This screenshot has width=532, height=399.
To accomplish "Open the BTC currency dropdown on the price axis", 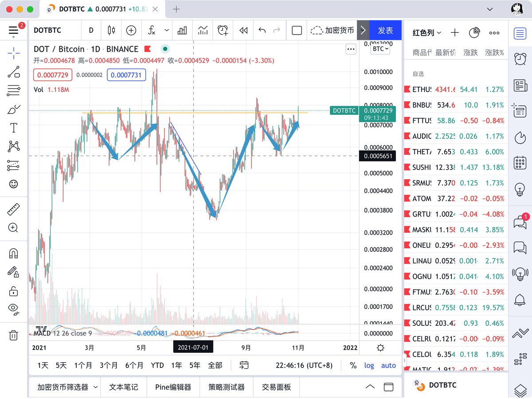I will 380,49.
